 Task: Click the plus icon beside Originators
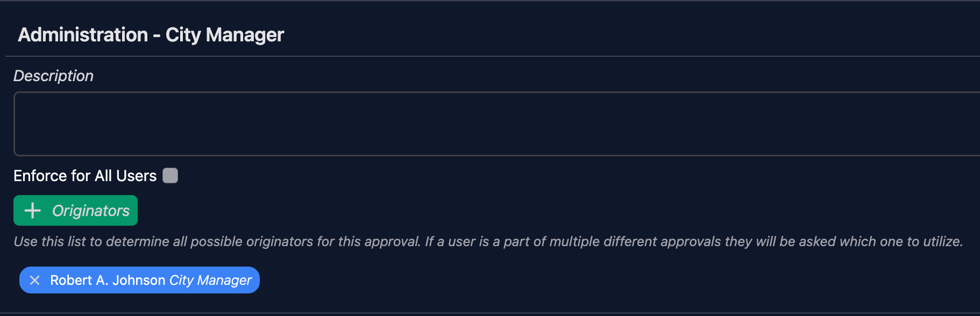[x=33, y=211]
